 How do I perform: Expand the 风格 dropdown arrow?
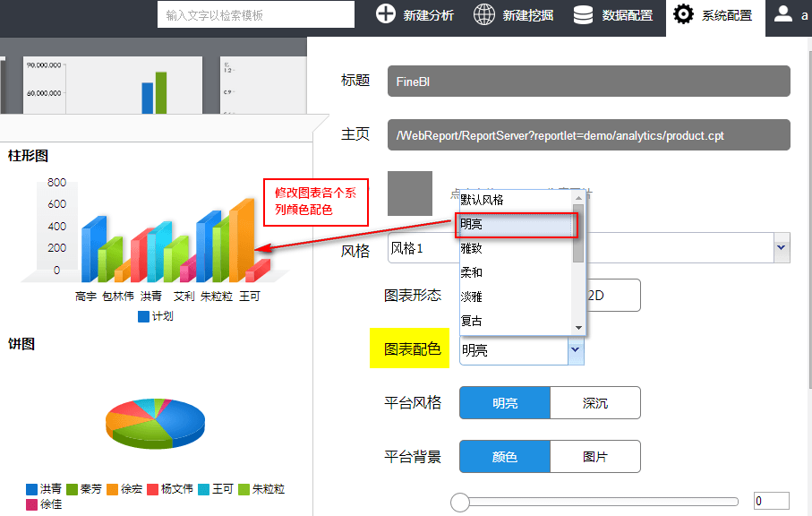click(781, 247)
